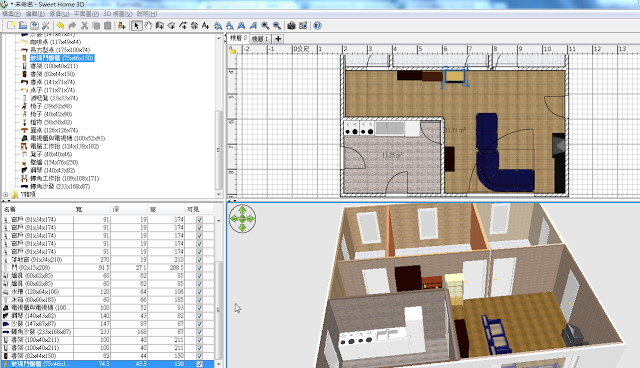
Task: Add a new level with plus tab
Action: (x=278, y=39)
